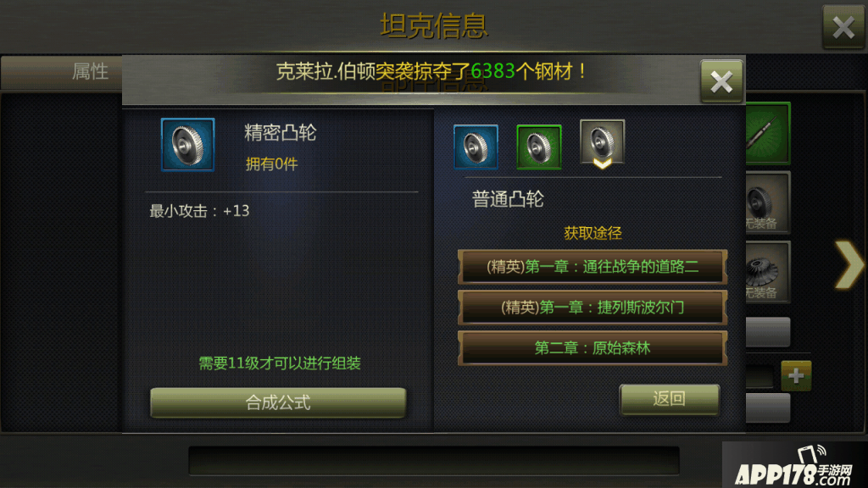Go to 第二章：原始森林 stage
The width and height of the screenshot is (868, 488).
pos(593,348)
